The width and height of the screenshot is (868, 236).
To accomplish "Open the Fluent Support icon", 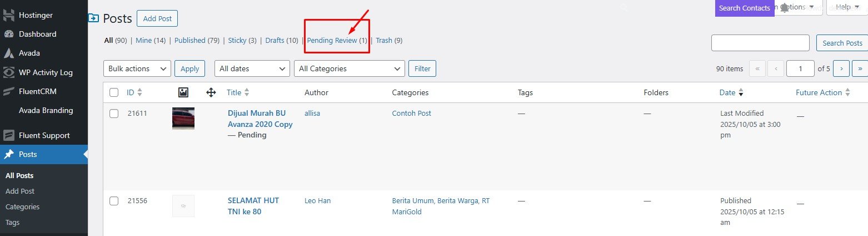I will click(x=8, y=135).
